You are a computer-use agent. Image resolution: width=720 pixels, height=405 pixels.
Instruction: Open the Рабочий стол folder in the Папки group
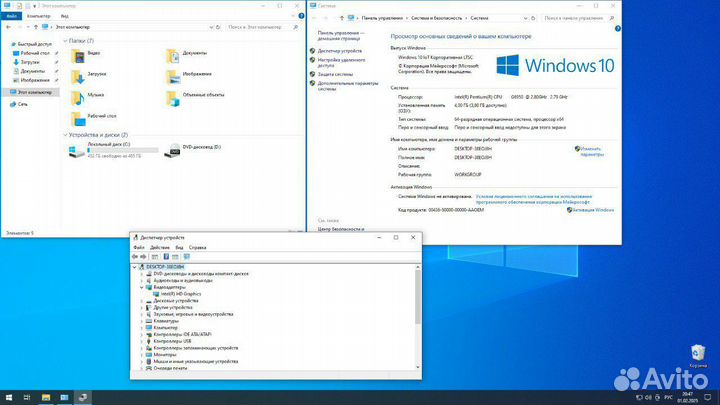coord(94,118)
